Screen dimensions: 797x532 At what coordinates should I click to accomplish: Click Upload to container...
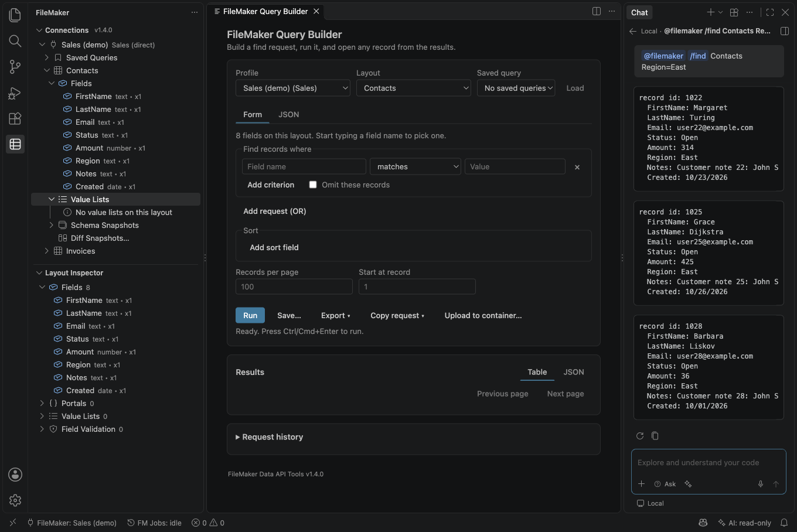coord(483,315)
